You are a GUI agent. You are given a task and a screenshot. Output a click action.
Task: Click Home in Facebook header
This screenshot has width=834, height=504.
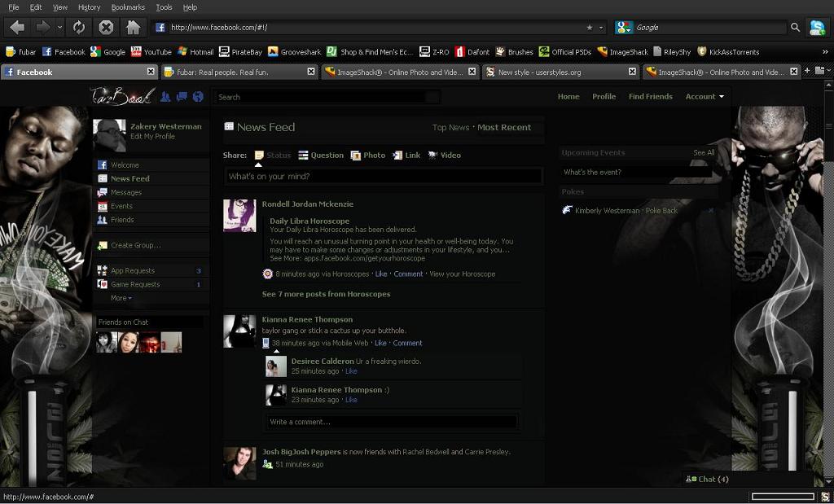click(568, 96)
